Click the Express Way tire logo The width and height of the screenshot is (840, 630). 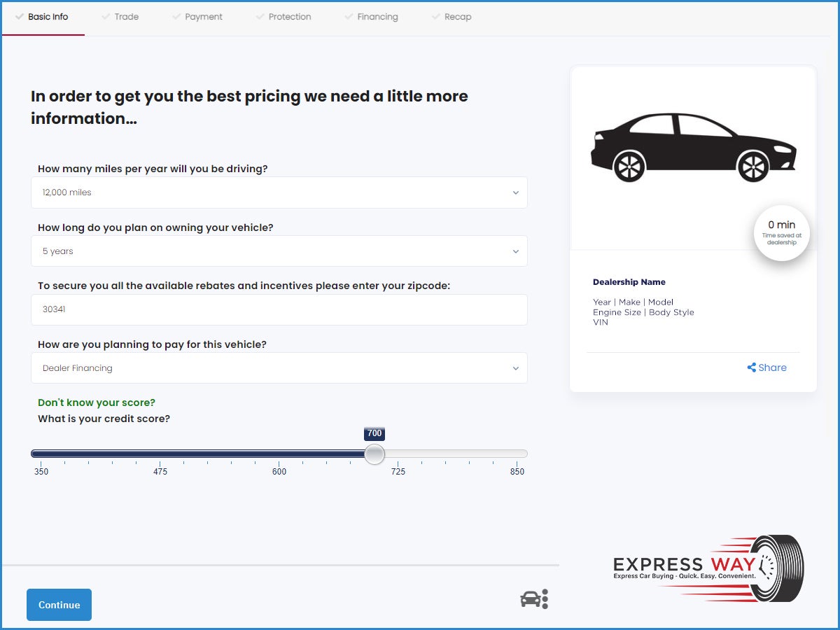coord(708,568)
